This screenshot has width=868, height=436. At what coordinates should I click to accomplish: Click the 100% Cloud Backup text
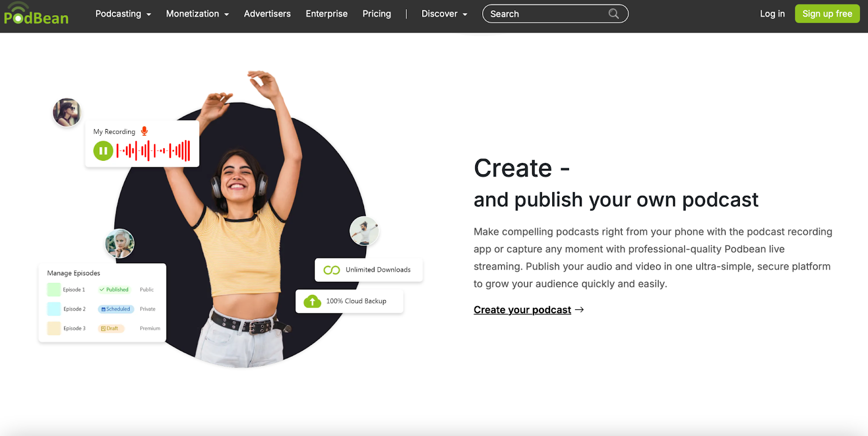356,301
